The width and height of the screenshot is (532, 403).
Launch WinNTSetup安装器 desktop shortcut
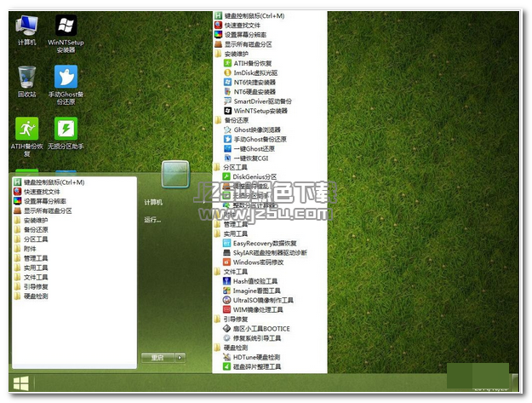pyautogui.click(x=66, y=34)
